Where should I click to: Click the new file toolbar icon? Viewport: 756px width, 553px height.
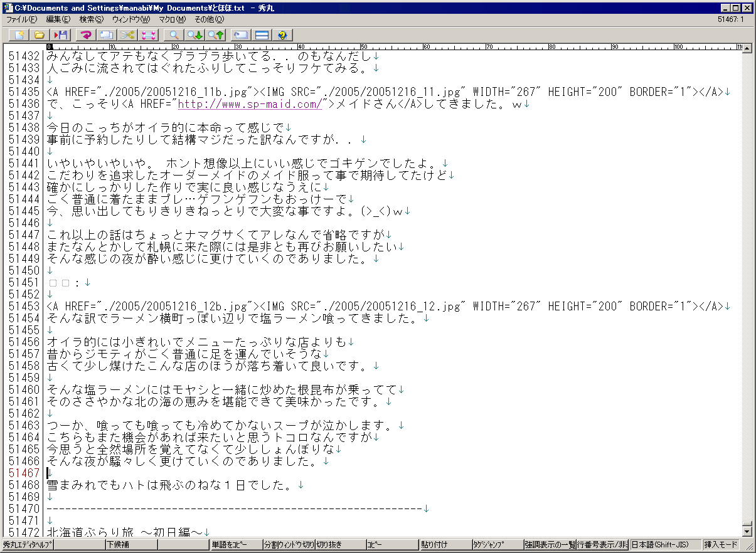19,35
